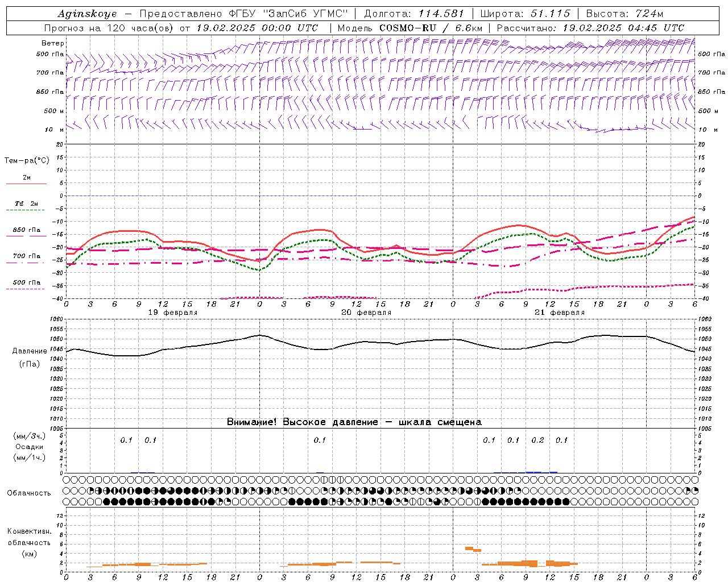728x582 pixels.
Task: Click the 'Ветер' wind panel label
Action: coord(52,43)
